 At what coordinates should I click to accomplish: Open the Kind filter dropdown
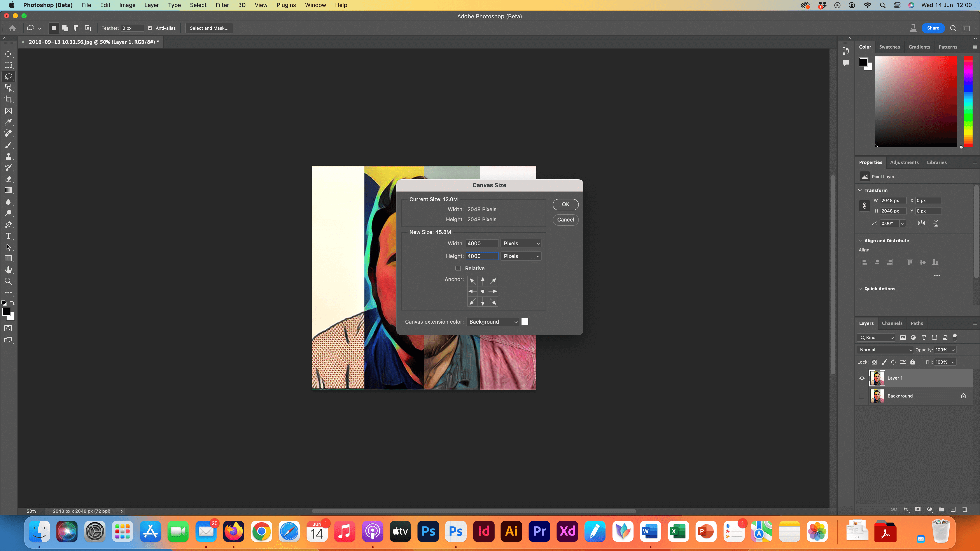[877, 338]
